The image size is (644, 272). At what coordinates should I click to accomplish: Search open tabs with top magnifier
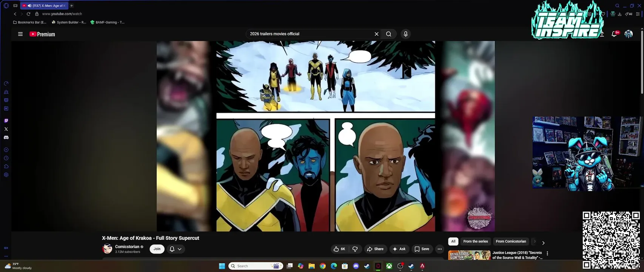point(617,6)
